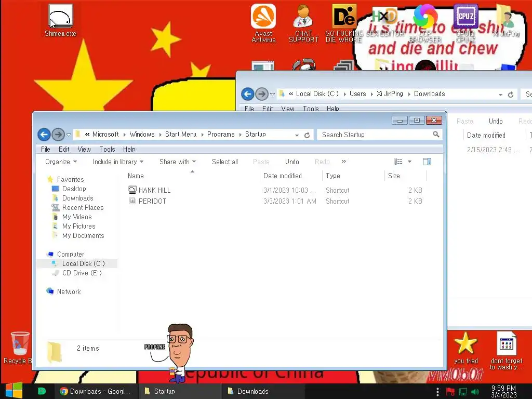Go back in the Startup window
The height and width of the screenshot is (399, 532).
[44, 135]
